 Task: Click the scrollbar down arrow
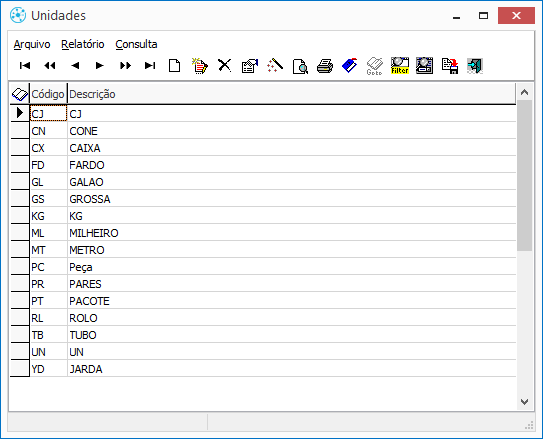coord(524,402)
